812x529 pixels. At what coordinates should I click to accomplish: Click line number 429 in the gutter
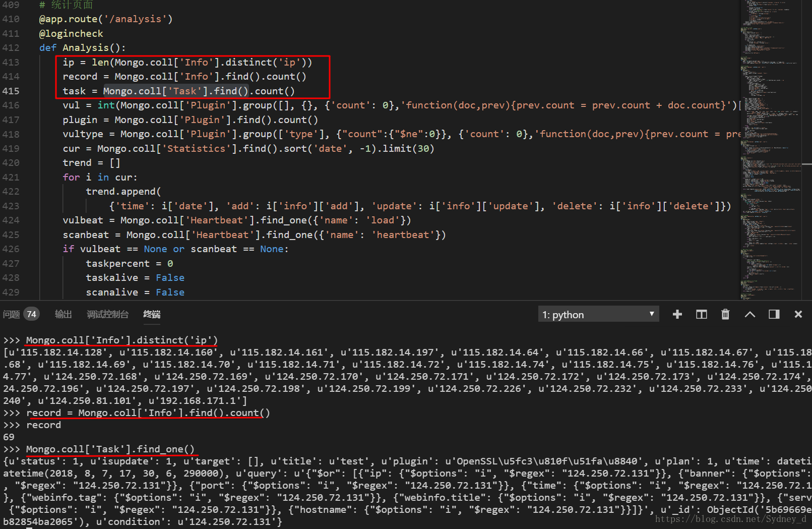click(11, 292)
